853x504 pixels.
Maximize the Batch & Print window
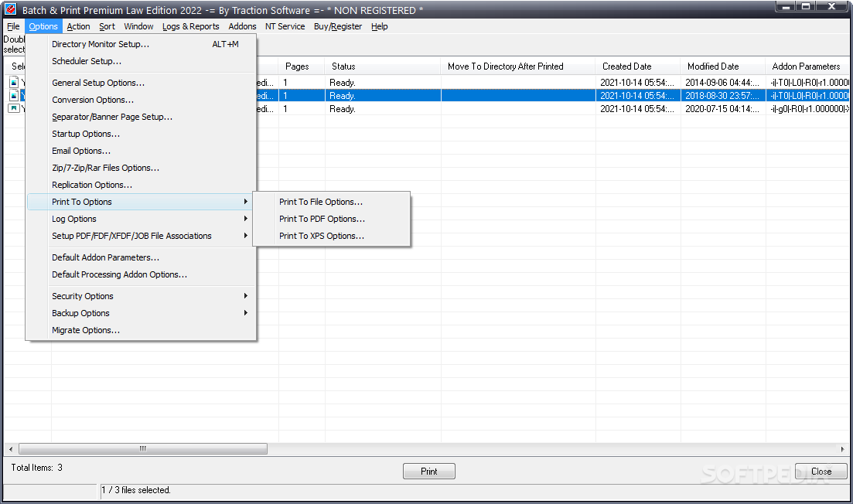pos(806,6)
